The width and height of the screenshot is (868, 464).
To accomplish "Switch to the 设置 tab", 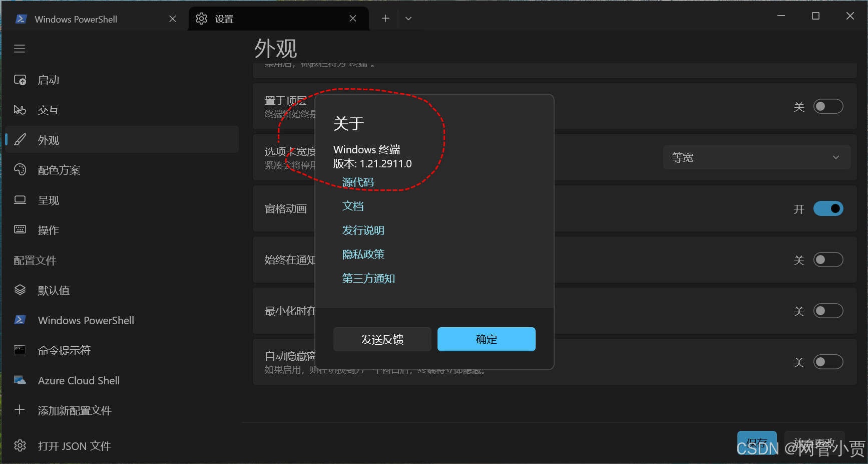I will (x=278, y=19).
